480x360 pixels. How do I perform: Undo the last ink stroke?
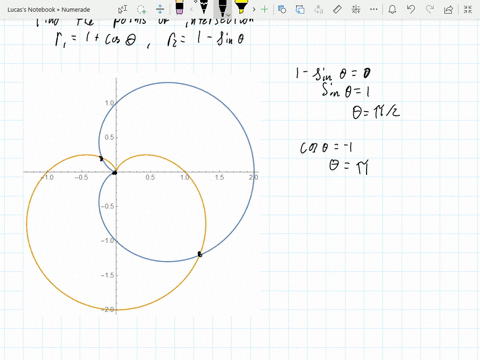coord(411,9)
